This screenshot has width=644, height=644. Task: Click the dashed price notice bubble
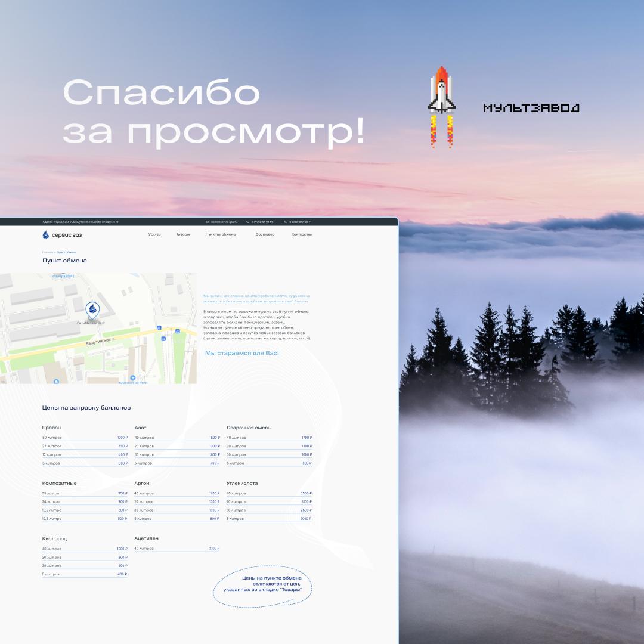click(262, 586)
